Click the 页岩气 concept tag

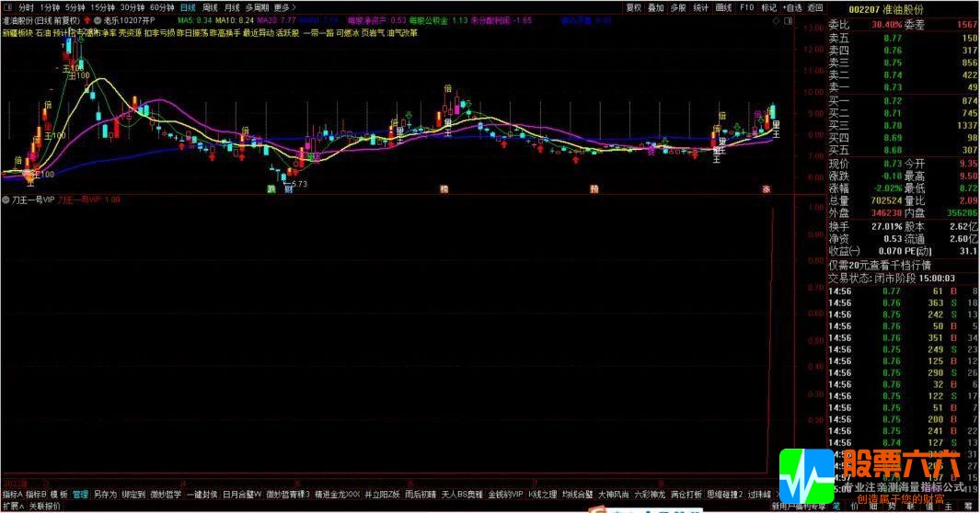click(373, 32)
